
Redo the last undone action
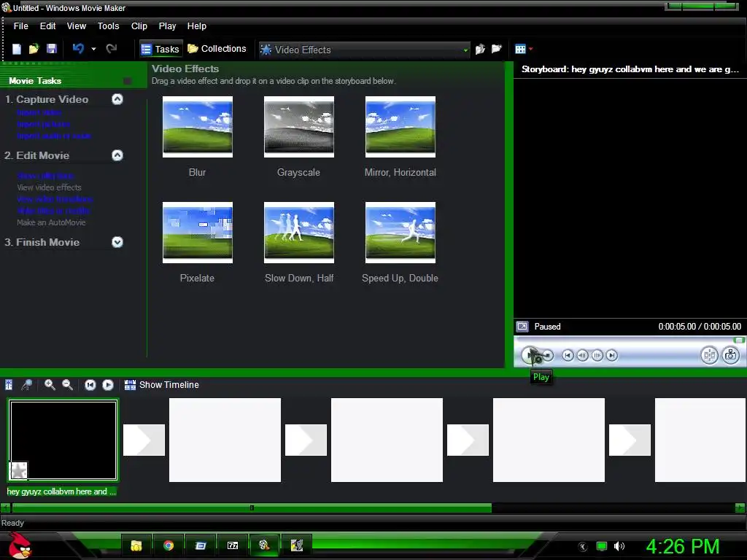click(112, 49)
